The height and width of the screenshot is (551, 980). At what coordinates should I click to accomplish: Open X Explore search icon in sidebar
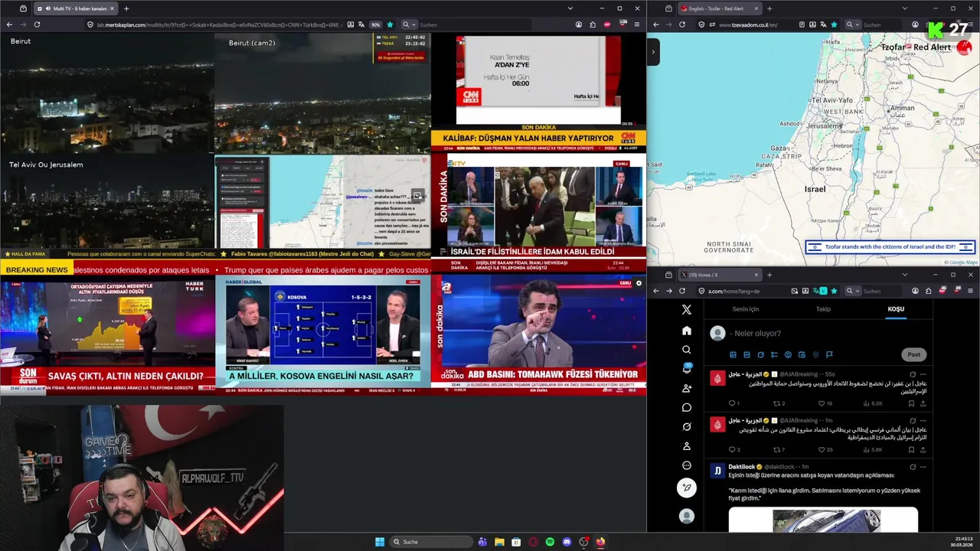pos(687,350)
